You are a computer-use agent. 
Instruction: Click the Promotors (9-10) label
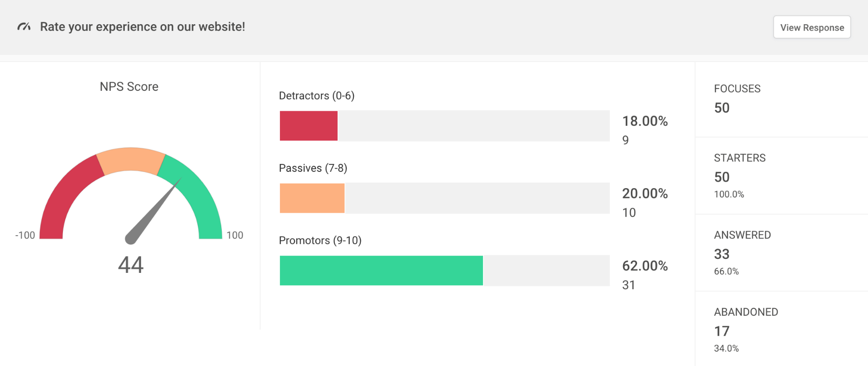click(320, 241)
